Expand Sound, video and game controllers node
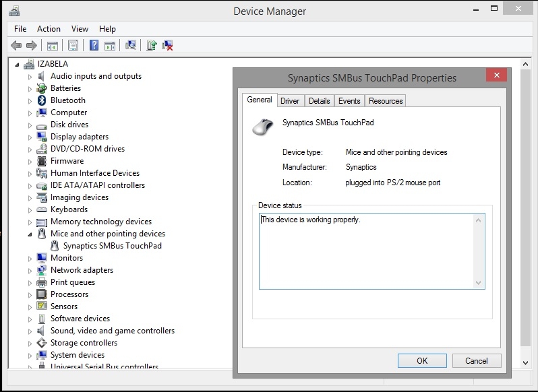 (x=30, y=331)
